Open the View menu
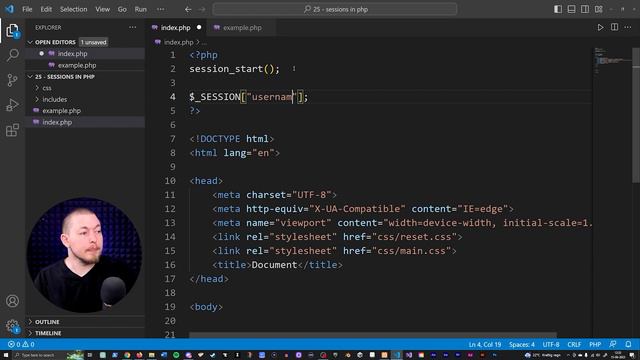The image size is (640, 360). coord(102,9)
